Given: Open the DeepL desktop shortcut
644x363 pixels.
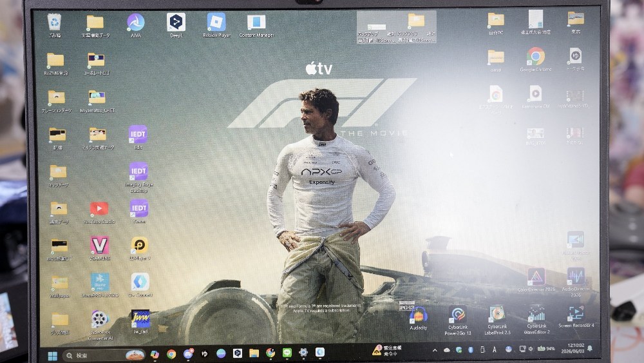Looking at the screenshot, I should coord(176,26).
